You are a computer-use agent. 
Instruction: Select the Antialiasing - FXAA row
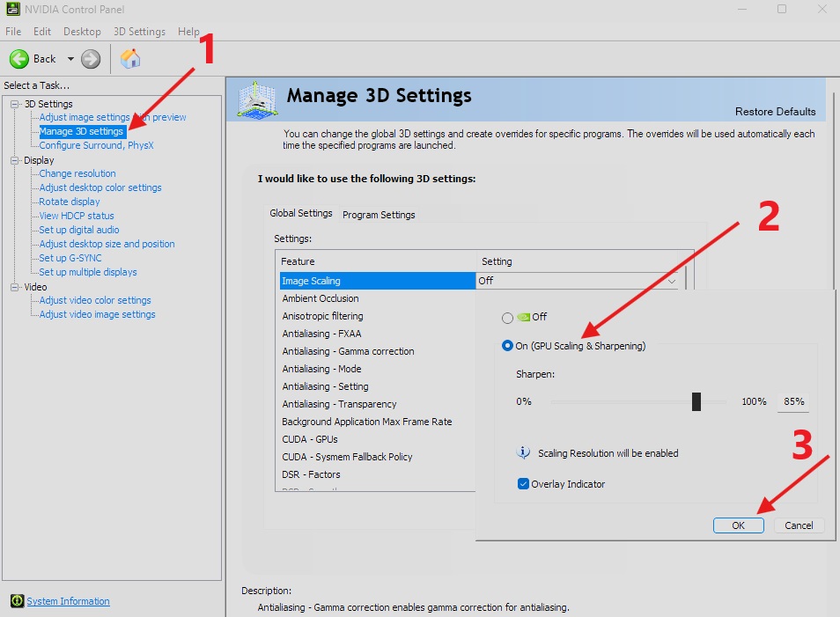(377, 334)
